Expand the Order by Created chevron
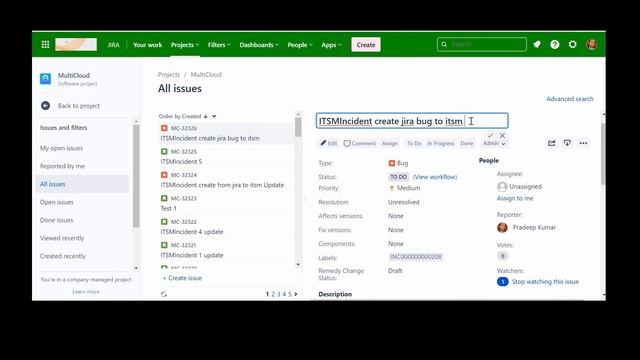The image size is (640, 360). point(214,116)
